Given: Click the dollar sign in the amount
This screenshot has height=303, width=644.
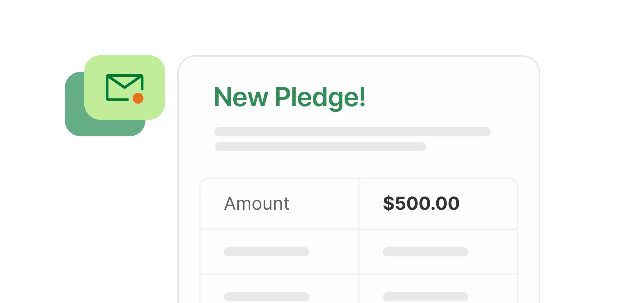Looking at the screenshot, I should click(388, 204).
